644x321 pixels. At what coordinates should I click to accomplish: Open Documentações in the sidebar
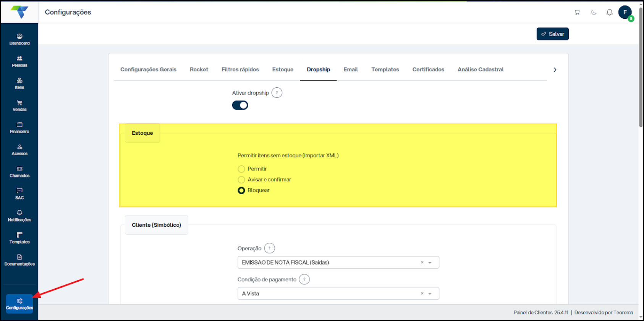(19, 260)
